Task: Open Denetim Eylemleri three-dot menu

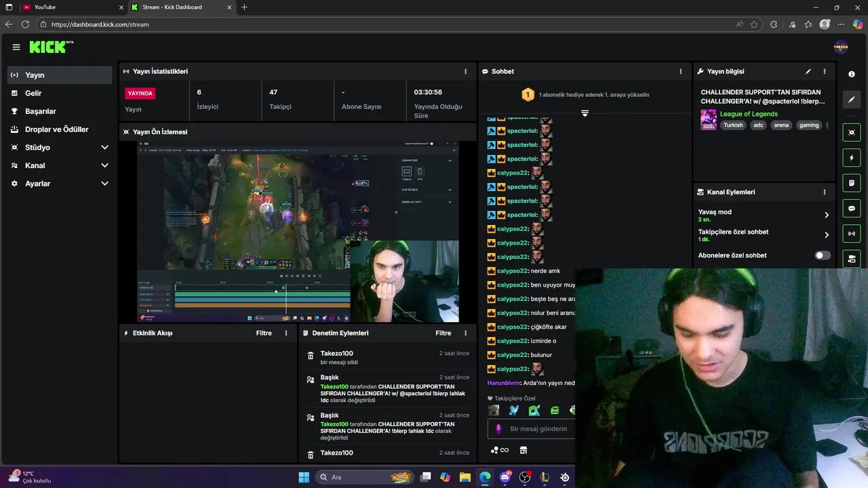Action: coord(465,333)
